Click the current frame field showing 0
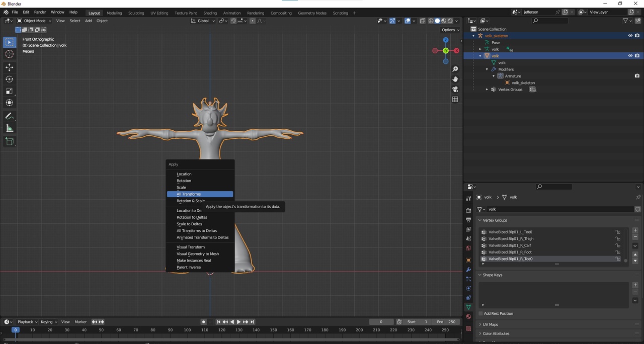This screenshot has height=344, width=644. [x=381, y=322]
